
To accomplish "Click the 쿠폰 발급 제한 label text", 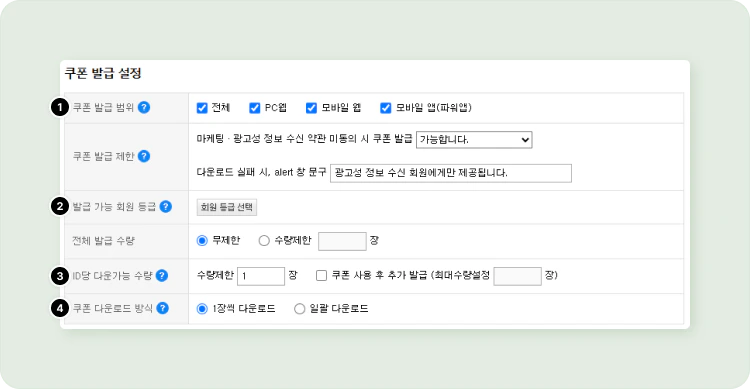I will (x=103, y=156).
